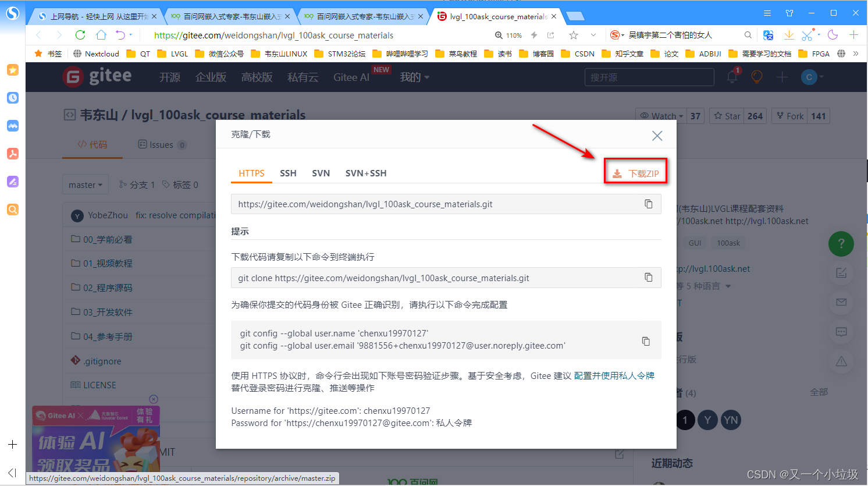
Task: Copy the git clone command
Action: [x=648, y=278]
